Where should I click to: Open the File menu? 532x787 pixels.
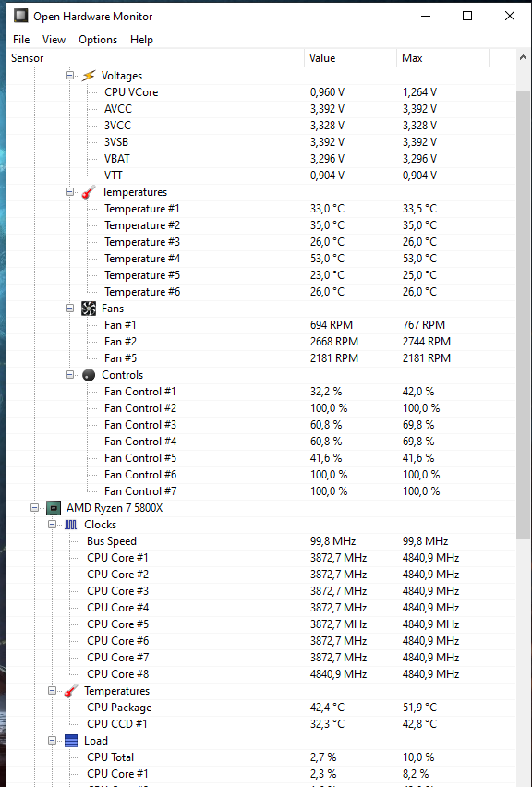[21, 40]
